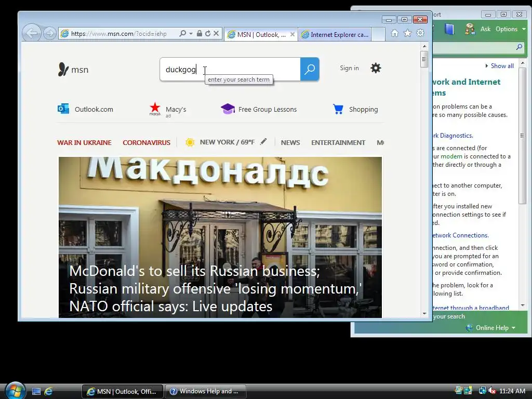Refresh the page with the reload icon
The width and height of the screenshot is (532, 399).
coord(208,33)
